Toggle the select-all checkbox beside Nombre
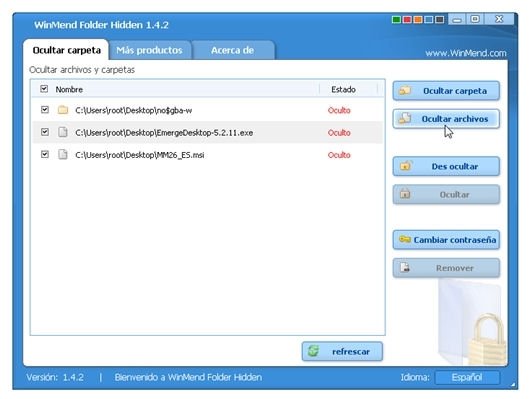 (44, 89)
